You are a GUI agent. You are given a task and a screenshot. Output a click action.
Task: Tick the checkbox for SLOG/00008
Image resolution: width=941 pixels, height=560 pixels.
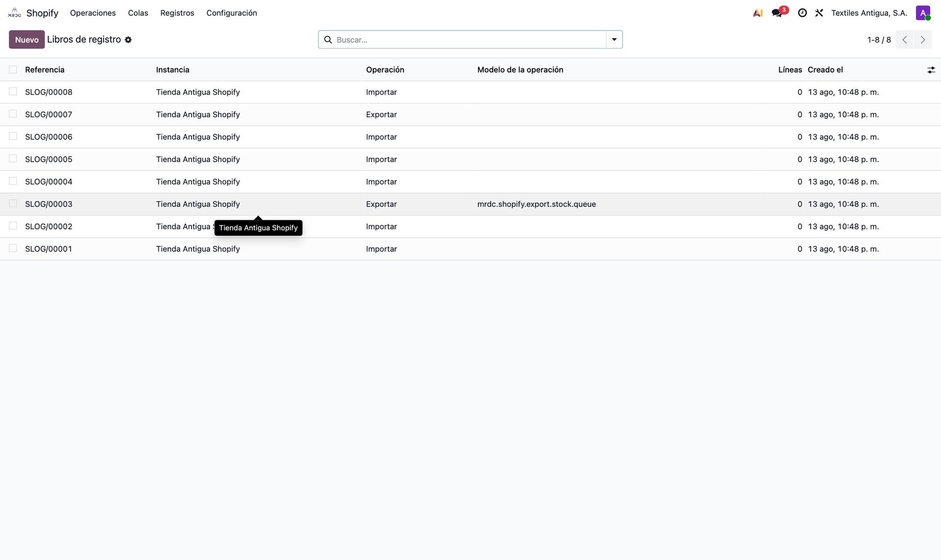[x=13, y=92]
